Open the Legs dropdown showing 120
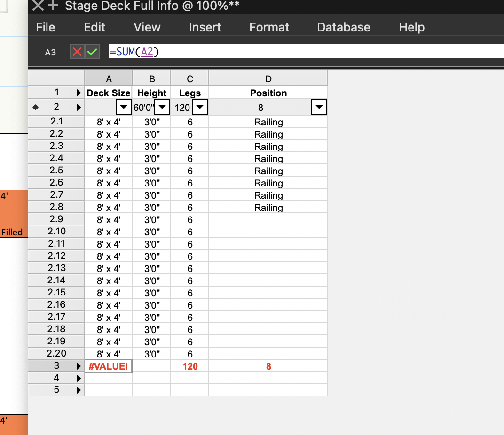 pos(200,107)
